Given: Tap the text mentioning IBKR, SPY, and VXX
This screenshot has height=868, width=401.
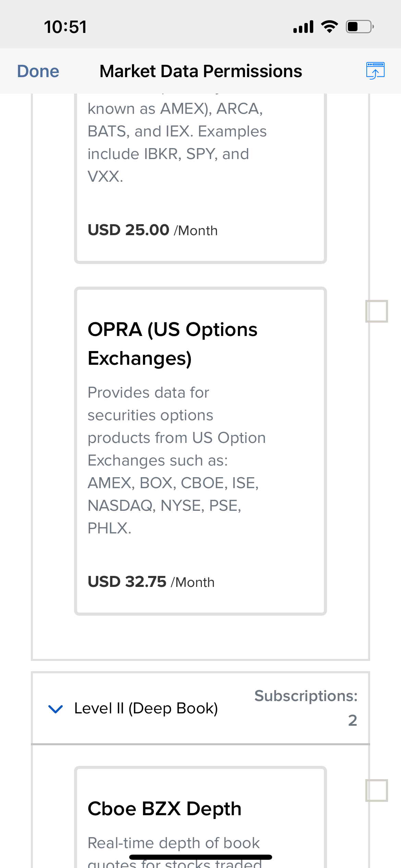Looking at the screenshot, I should (177, 142).
